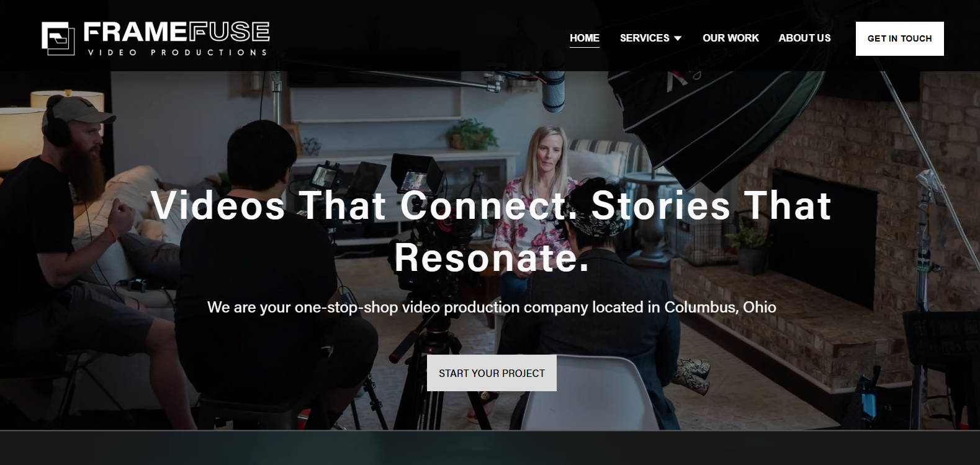The image size is (980, 465).
Task: Click the dark section below the hero
Action: click(490, 448)
